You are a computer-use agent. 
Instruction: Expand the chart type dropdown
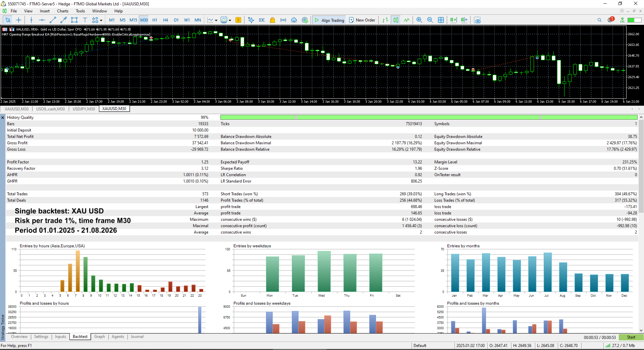pyautogui.click(x=216, y=20)
